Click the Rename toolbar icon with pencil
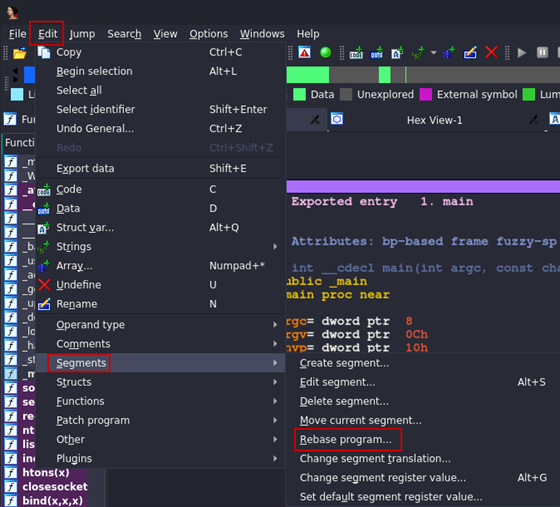This screenshot has width=560, height=507. pos(470,53)
